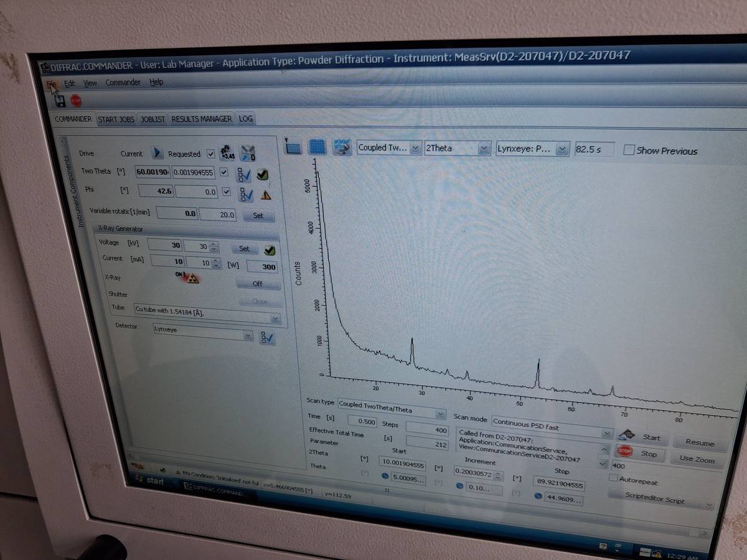The image size is (747, 560).
Task: Open the 2Theta axis dropdown
Action: click(x=458, y=148)
